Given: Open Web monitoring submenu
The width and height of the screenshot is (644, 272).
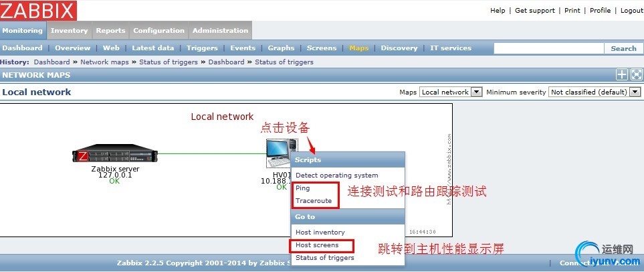Looking at the screenshot, I should [x=111, y=48].
